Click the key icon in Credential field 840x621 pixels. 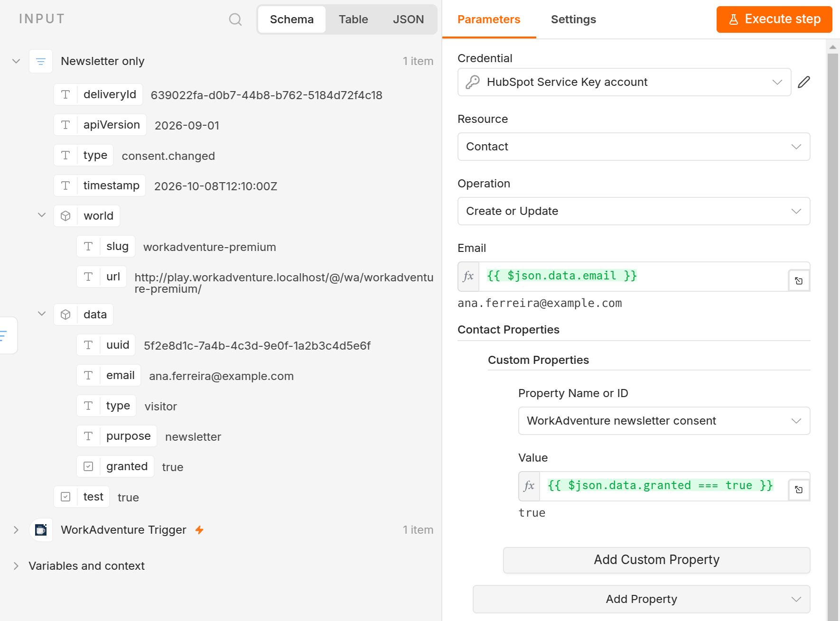[473, 82]
